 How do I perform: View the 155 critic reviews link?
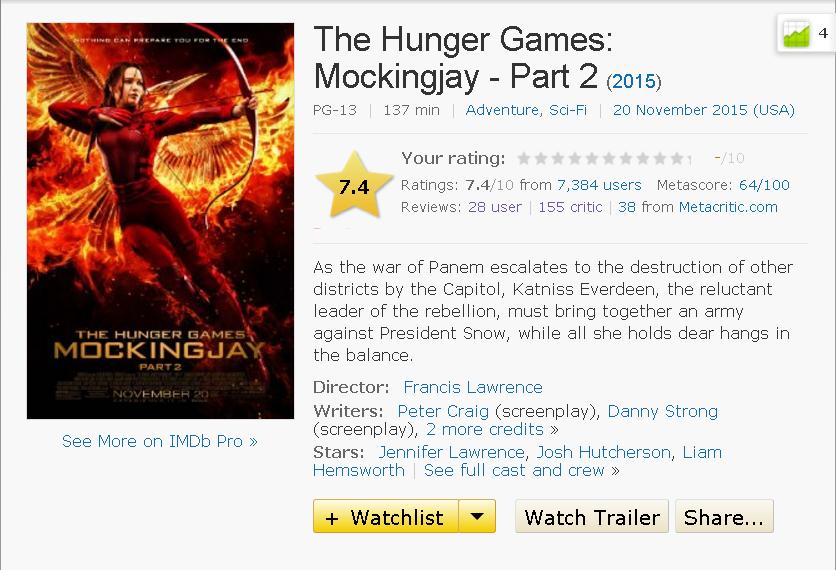[570, 207]
